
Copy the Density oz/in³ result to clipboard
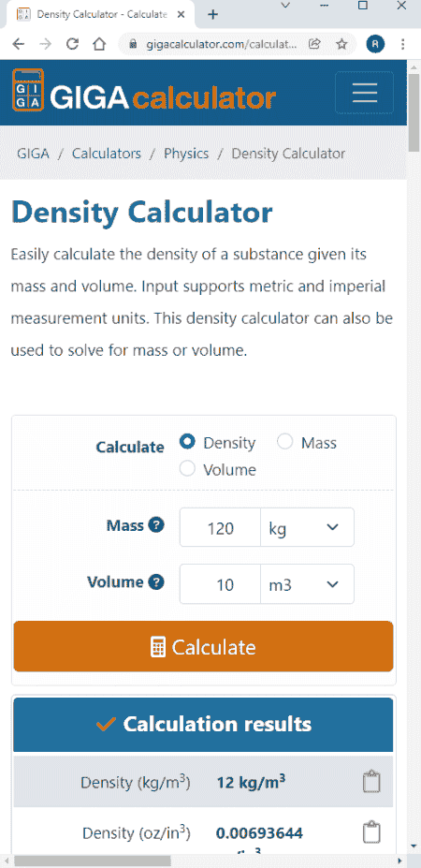371,832
